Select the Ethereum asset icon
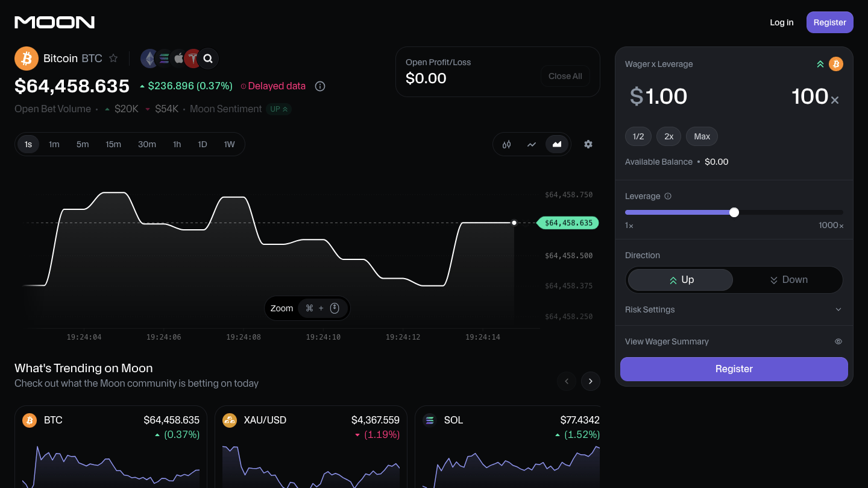Viewport: 868px width, 488px height. pos(149,59)
